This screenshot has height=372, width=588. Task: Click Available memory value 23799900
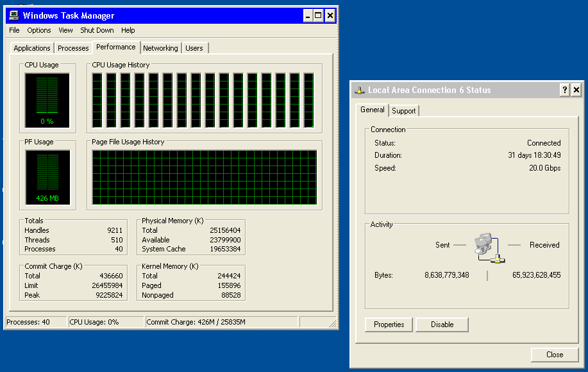(225, 240)
